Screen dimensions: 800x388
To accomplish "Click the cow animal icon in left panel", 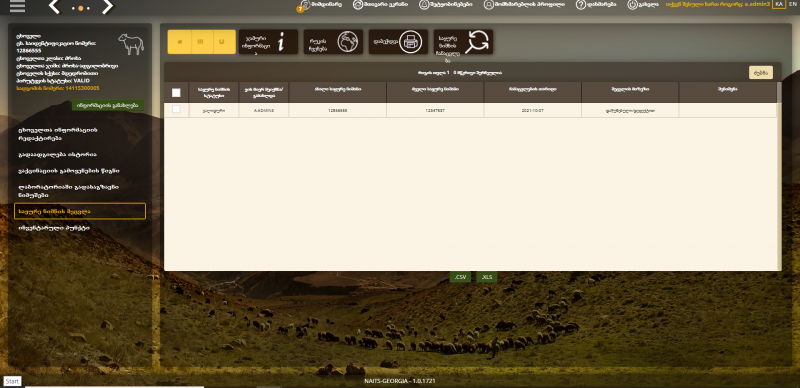I will click(131, 44).
